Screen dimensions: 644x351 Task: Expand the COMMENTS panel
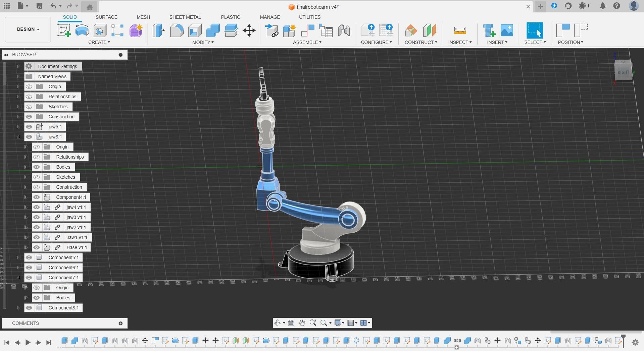pyautogui.click(x=120, y=323)
